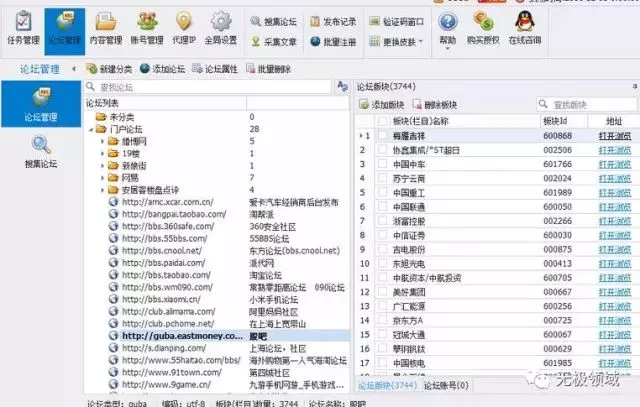
Task: Open 全局设置 global settings
Action: tap(221, 29)
